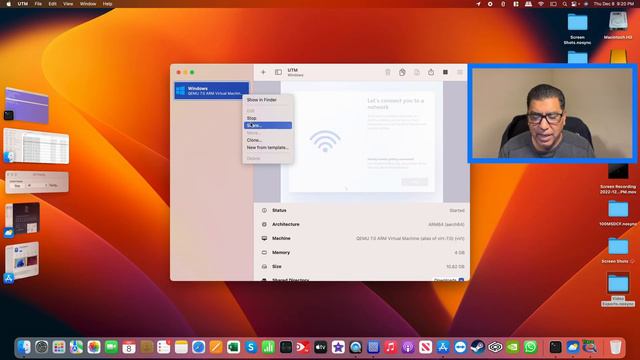Open Steam from the Dock

point(478,347)
